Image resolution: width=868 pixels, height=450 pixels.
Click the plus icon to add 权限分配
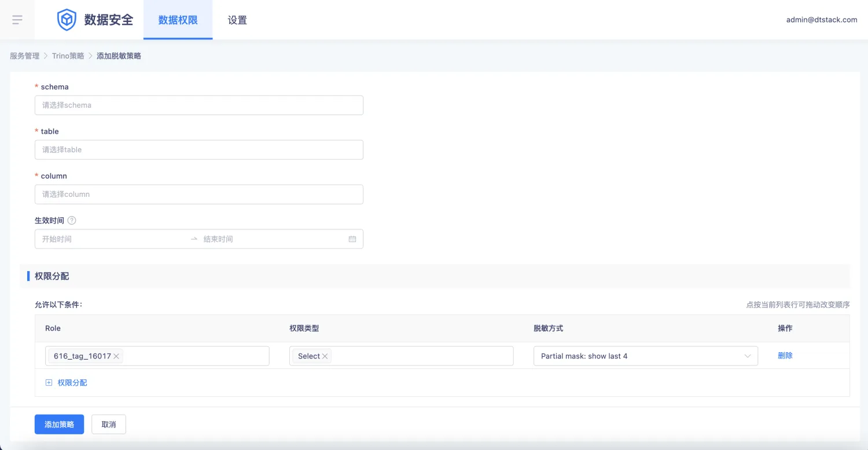tap(49, 383)
